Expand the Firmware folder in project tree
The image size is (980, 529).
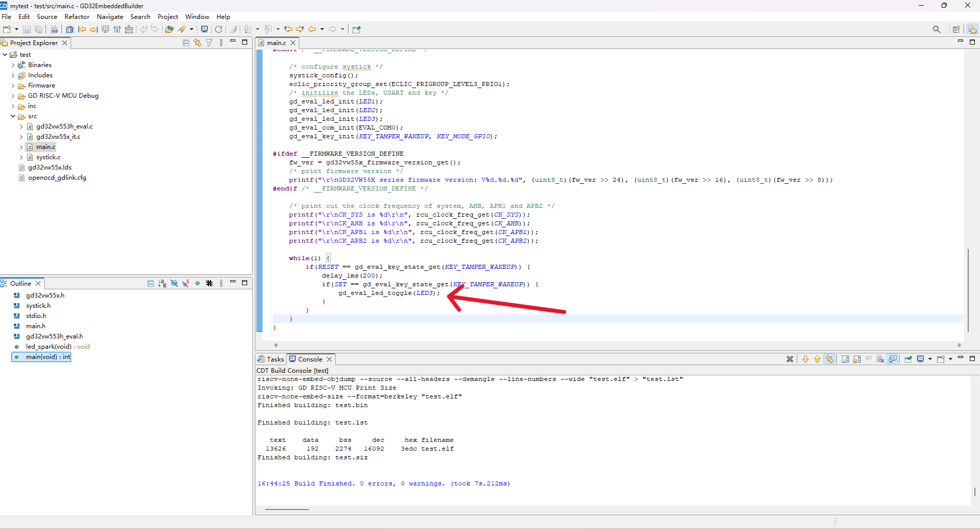[x=13, y=86]
